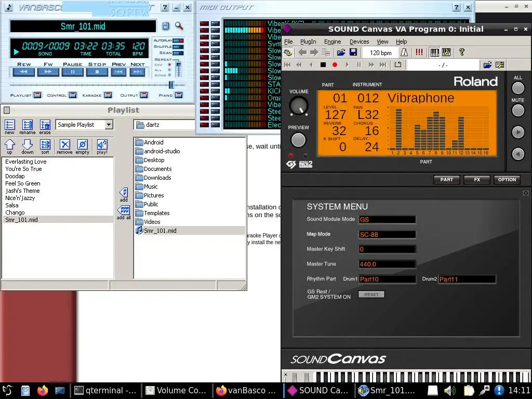Click the song position slider handle

pos(171,85)
